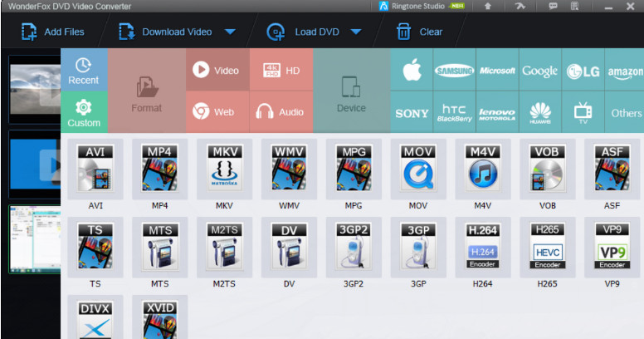Select the Device section header
The image size is (644, 339).
coord(352,91)
